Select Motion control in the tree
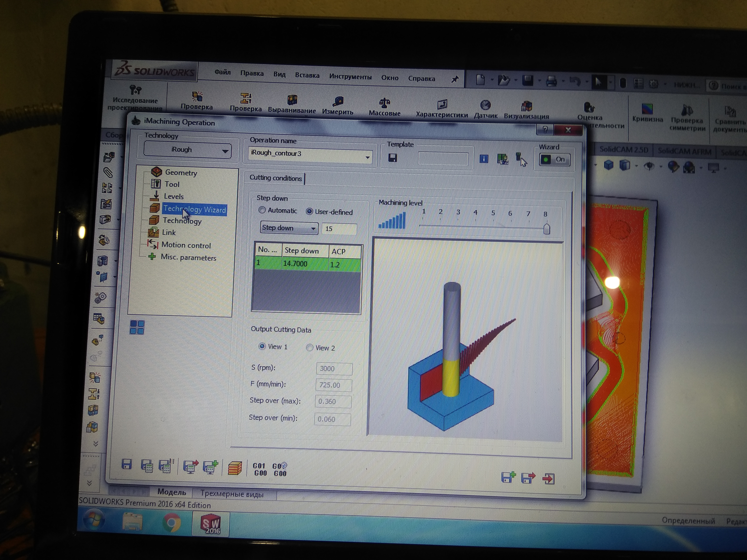747x560 pixels. (186, 245)
